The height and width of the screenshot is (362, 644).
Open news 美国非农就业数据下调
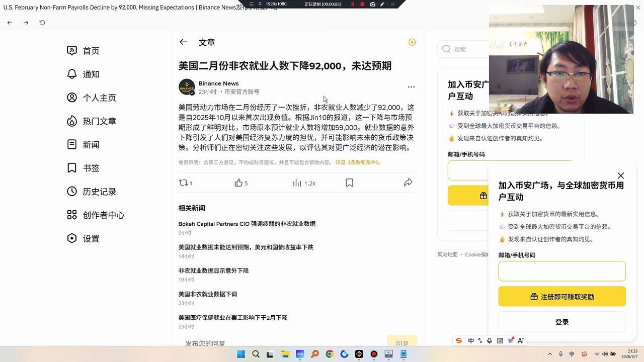(208, 294)
